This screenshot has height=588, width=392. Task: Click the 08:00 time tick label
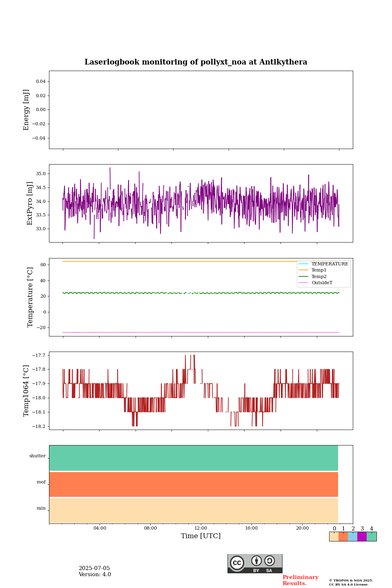coord(150,528)
